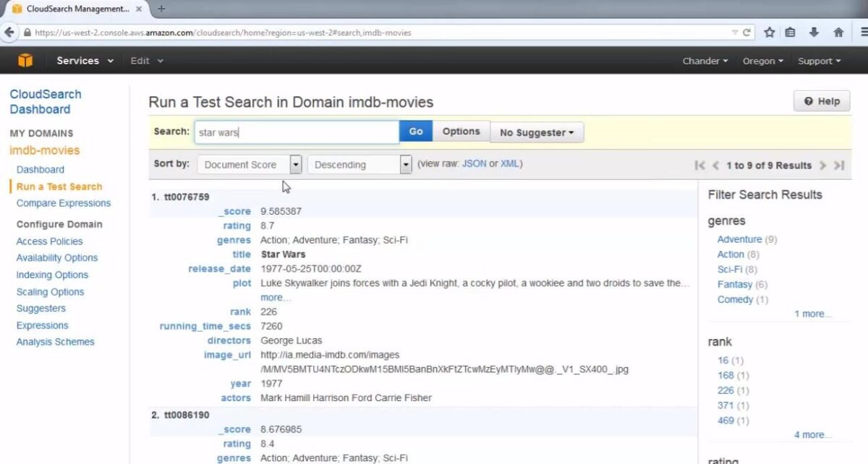The width and height of the screenshot is (868, 464).
Task: Open the Oregon region menu
Action: [x=762, y=61]
